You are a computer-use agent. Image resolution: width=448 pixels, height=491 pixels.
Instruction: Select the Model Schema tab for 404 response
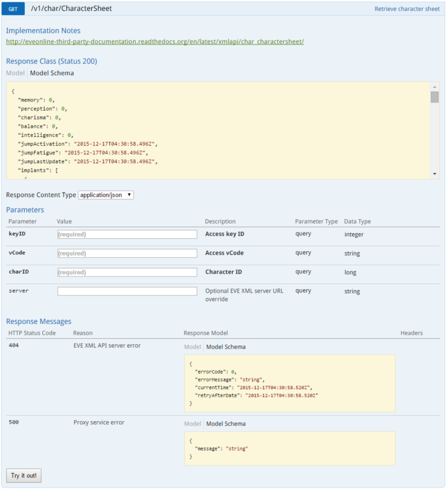click(x=225, y=347)
